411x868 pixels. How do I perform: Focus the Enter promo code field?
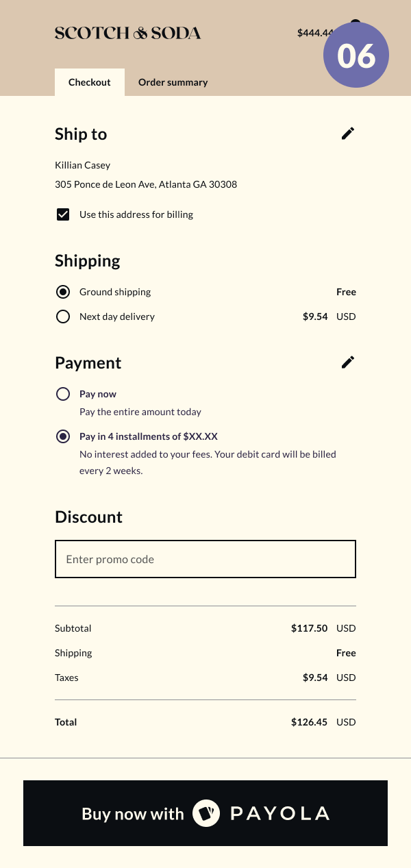[x=206, y=559]
